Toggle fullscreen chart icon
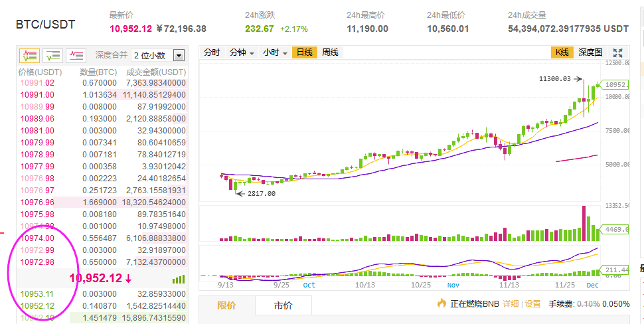Image resolution: width=644 pixels, height=324 pixels. point(617,52)
